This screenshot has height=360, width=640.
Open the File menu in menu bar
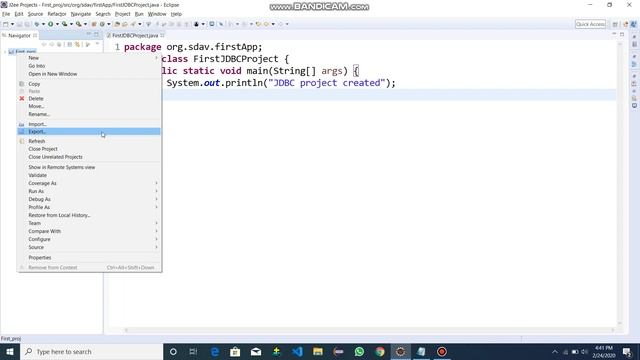(6, 14)
